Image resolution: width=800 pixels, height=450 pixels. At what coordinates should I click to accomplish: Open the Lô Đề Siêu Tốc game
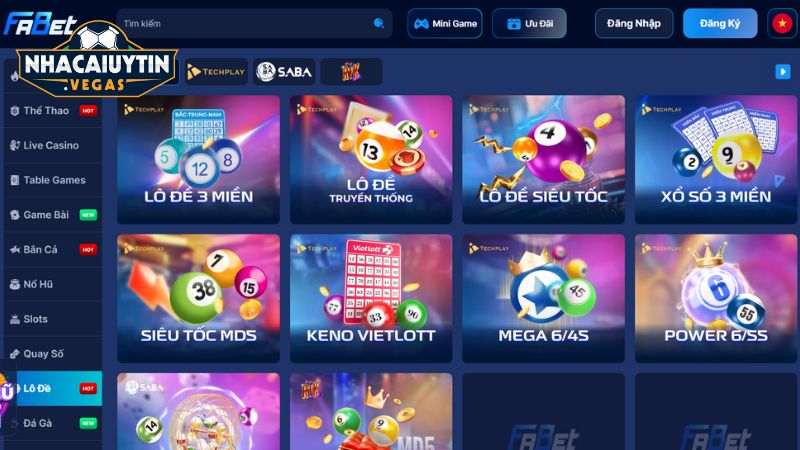[x=543, y=160]
